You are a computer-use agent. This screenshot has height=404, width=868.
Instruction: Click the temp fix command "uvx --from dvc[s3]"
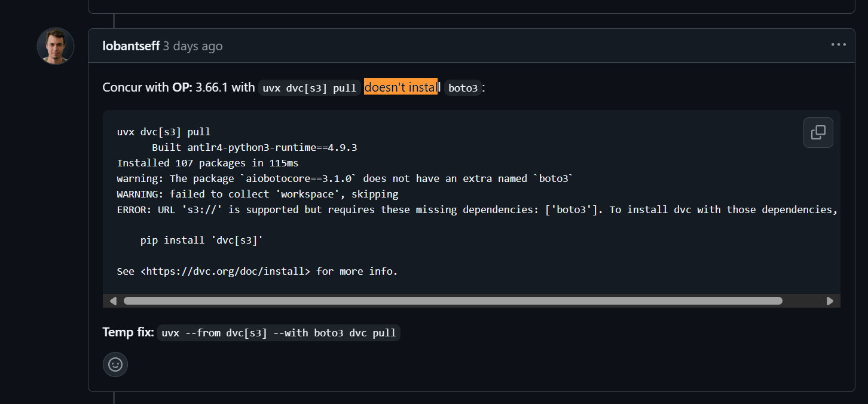coord(279,333)
